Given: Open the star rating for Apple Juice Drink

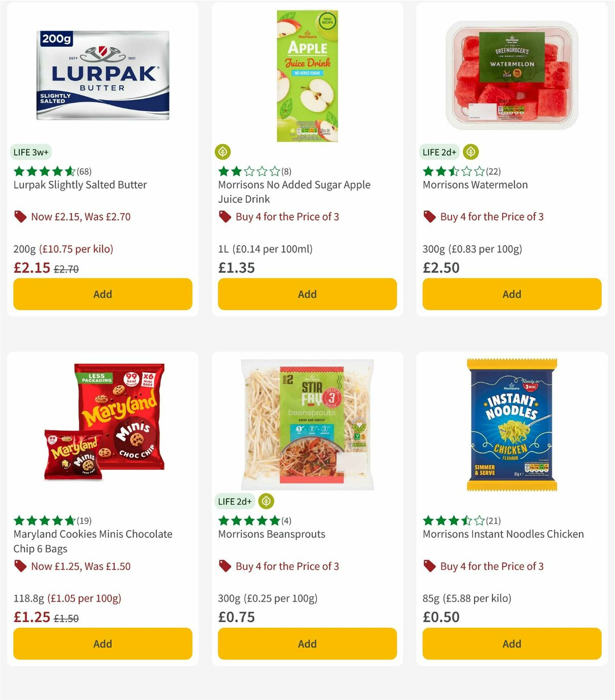Looking at the screenshot, I should click(x=251, y=171).
